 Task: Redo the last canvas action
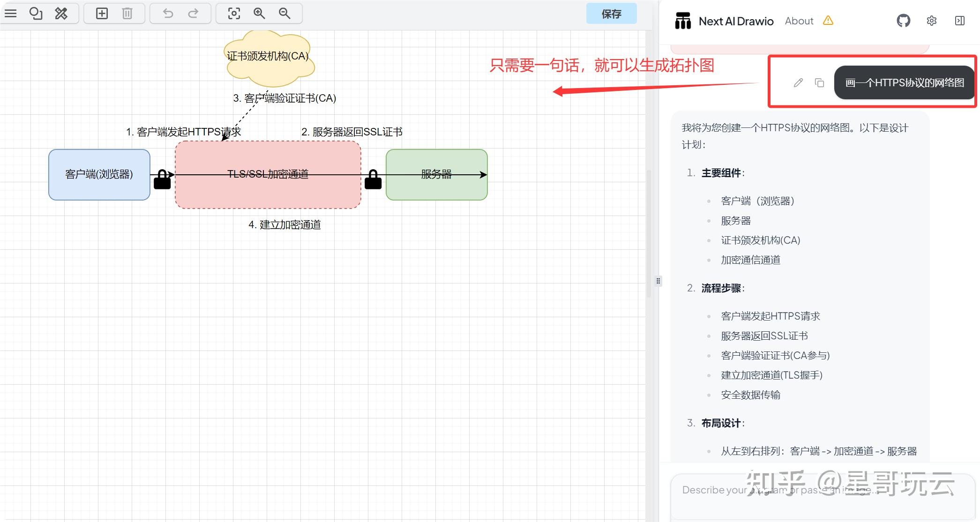point(193,13)
